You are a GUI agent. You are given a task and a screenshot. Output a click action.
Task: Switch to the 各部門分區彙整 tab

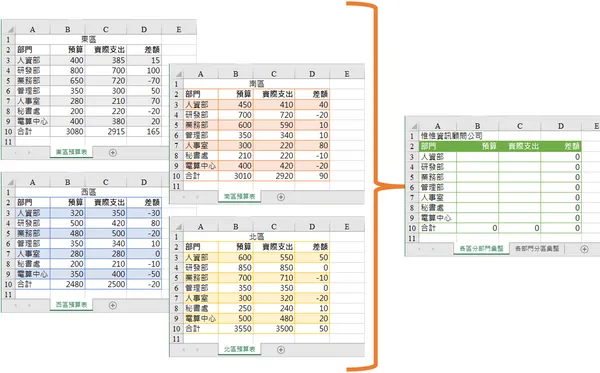click(x=537, y=249)
